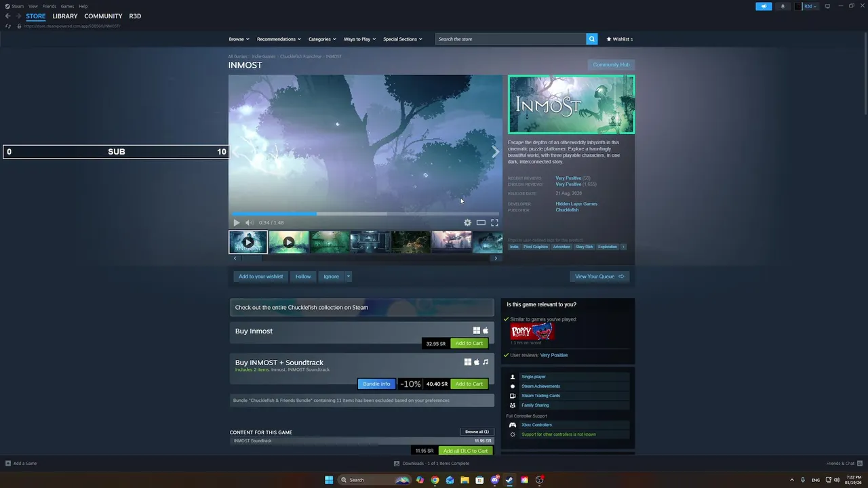Click the Single-player feature

point(568,377)
